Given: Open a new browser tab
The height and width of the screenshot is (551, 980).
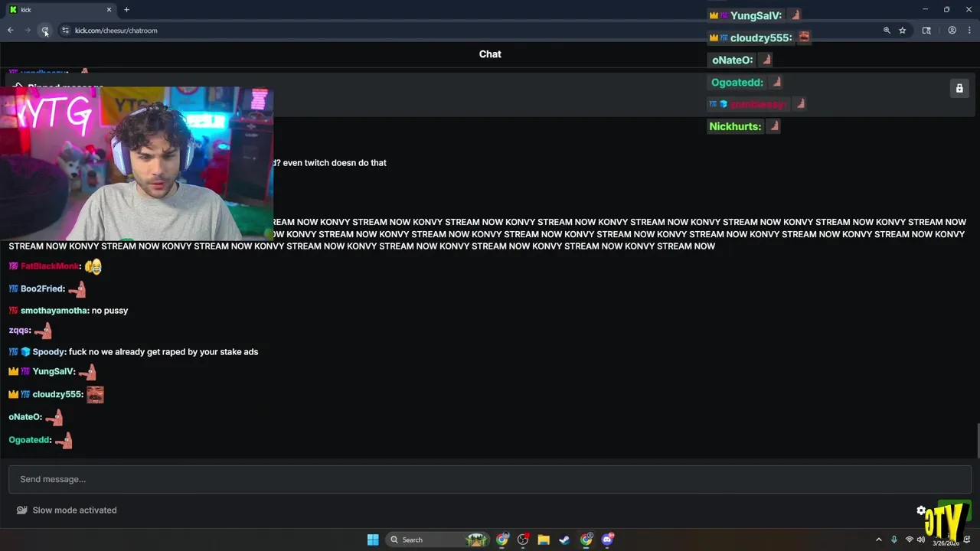Looking at the screenshot, I should tap(126, 10).
